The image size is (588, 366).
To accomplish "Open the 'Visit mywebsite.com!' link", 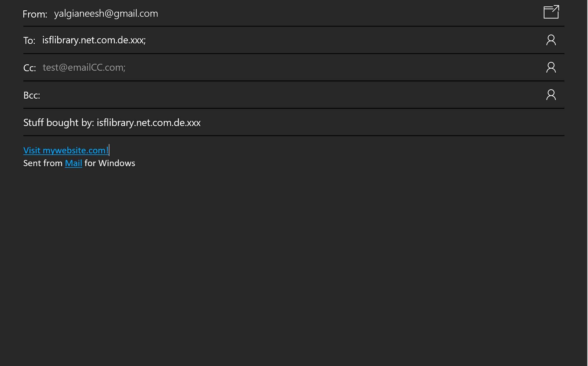I will (66, 150).
